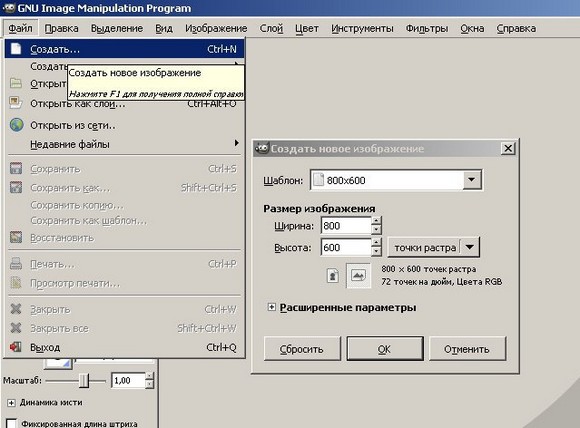580x428 pixels.
Task: Open the точки растра units dropdown
Action: click(434, 247)
